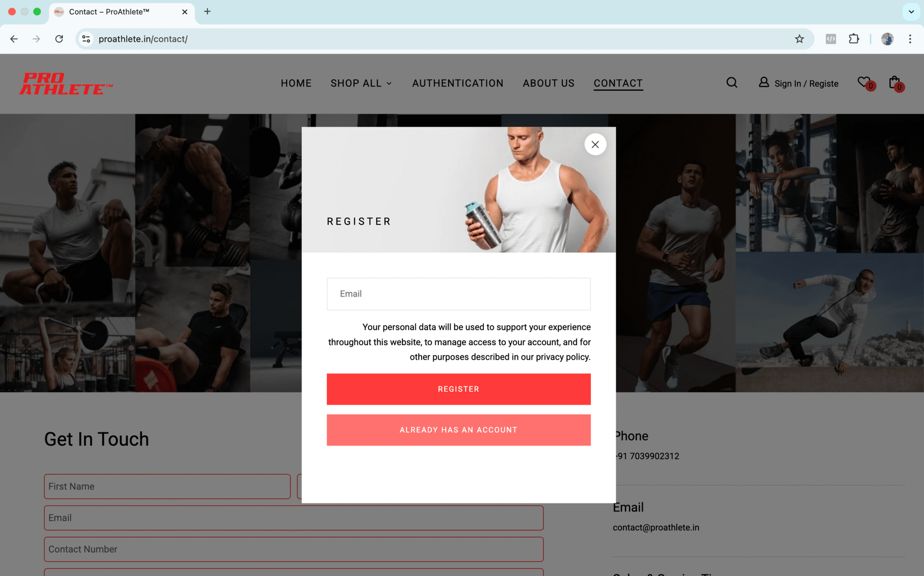The width and height of the screenshot is (924, 576).
Task: Open the Authentication menu item
Action: click(x=458, y=83)
